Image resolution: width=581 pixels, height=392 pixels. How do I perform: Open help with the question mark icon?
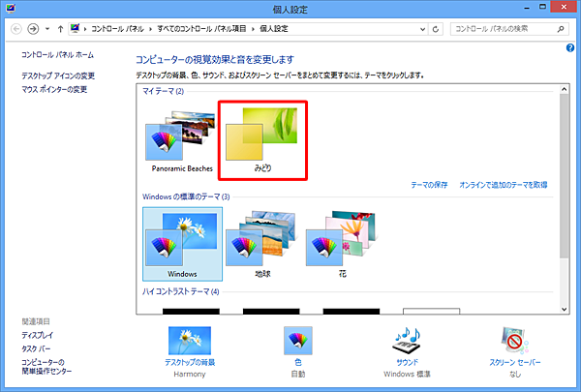click(x=570, y=47)
